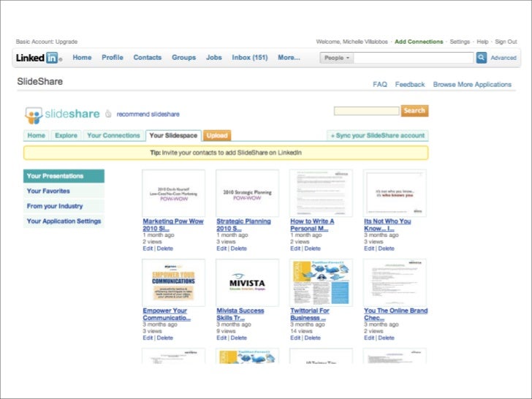
Task: Click the thumbs-up icon beside recommend slideshare
Action: tap(108, 114)
